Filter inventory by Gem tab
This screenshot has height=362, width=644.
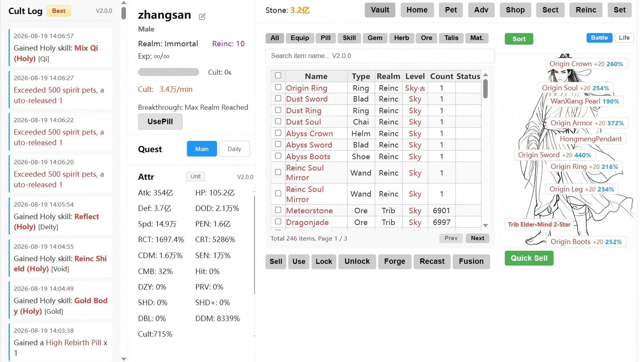coord(375,38)
